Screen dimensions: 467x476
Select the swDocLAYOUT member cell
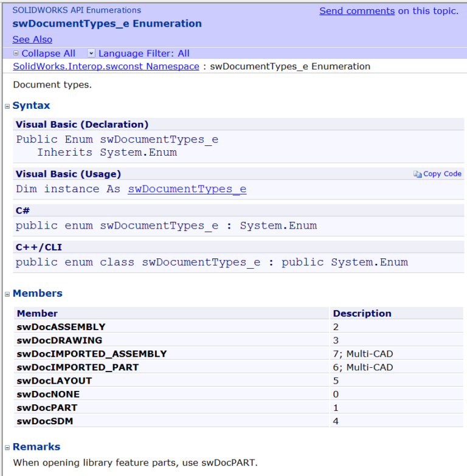[171, 381]
